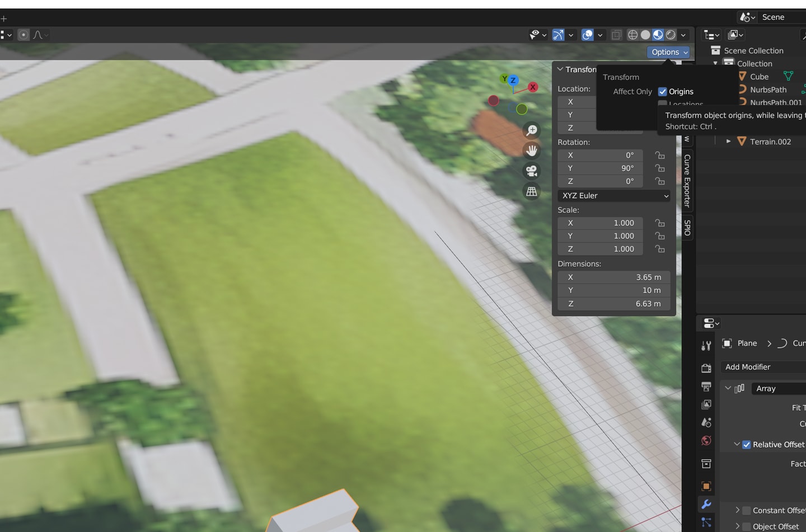The image size is (806, 532).
Task: Open the SPIO sidebar tab
Action: coord(687,228)
